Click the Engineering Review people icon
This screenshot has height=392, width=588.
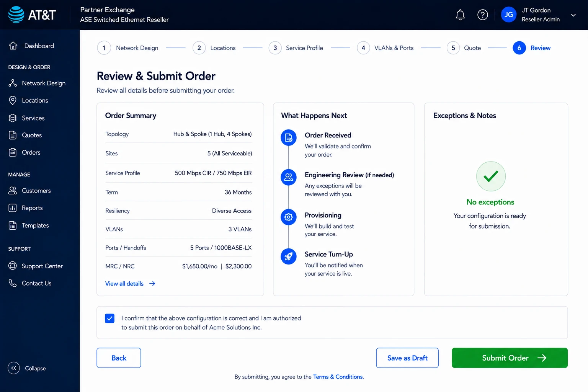point(289,177)
